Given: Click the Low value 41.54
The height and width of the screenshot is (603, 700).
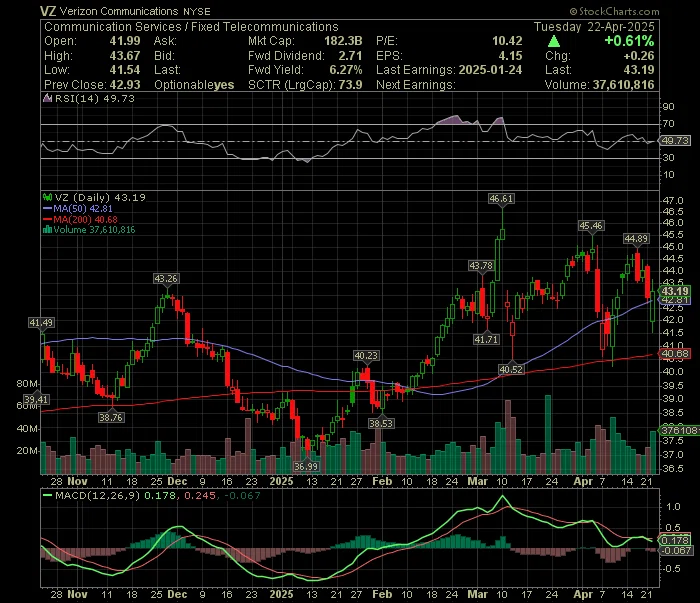Looking at the screenshot, I should (125, 70).
